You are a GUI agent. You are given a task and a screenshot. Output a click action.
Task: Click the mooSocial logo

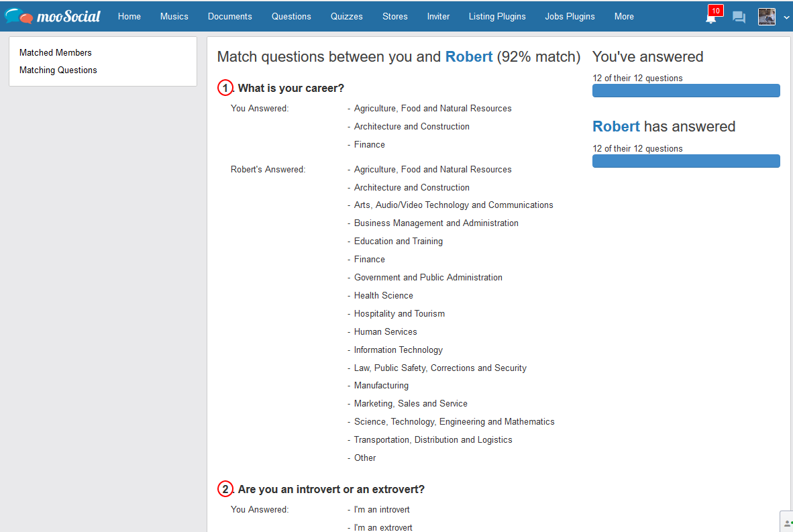(x=52, y=16)
